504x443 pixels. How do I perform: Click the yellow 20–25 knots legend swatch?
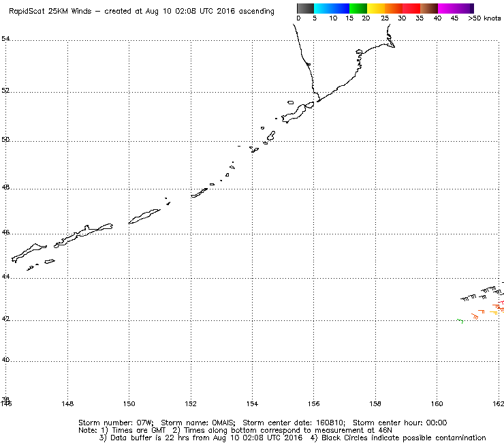pyautogui.click(x=376, y=8)
